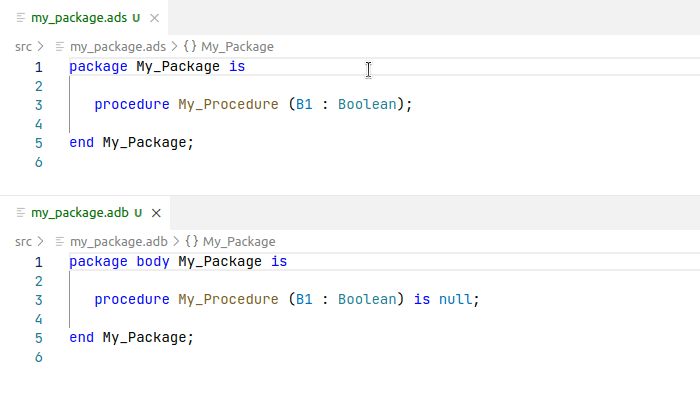The width and height of the screenshot is (700, 400).
Task: Open My_Package symbol breadcrumb in adb editor
Action: (239, 242)
